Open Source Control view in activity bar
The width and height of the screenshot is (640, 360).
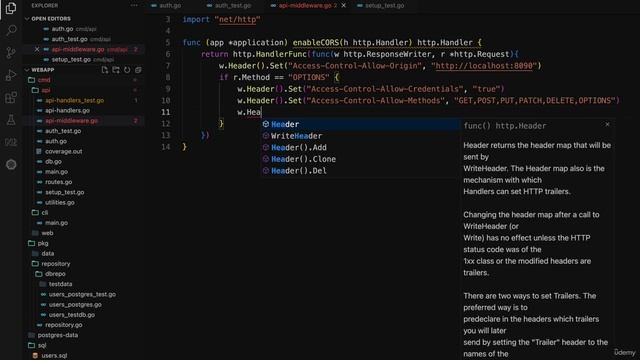[x=11, y=53]
